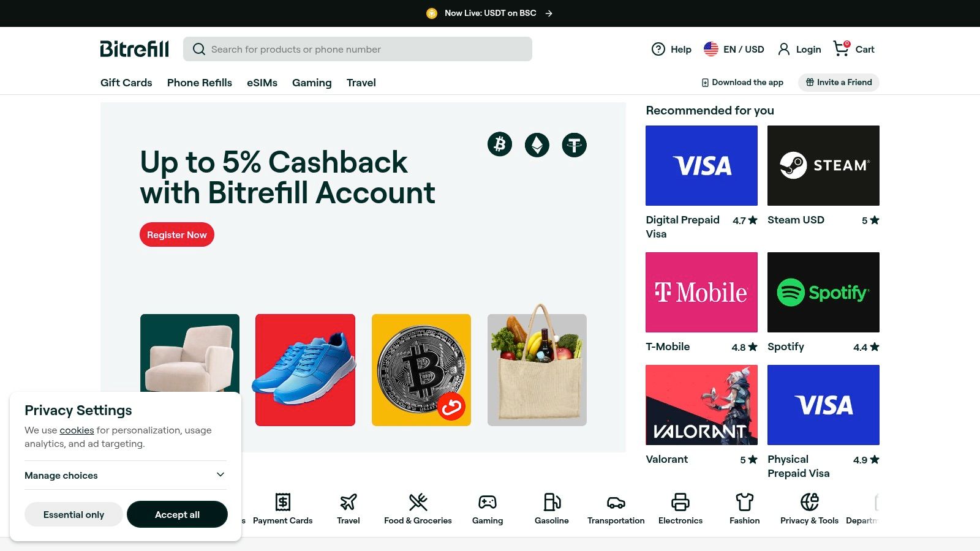Click the Ethereum logo icon in banner
The image size is (980, 551).
[x=537, y=144]
